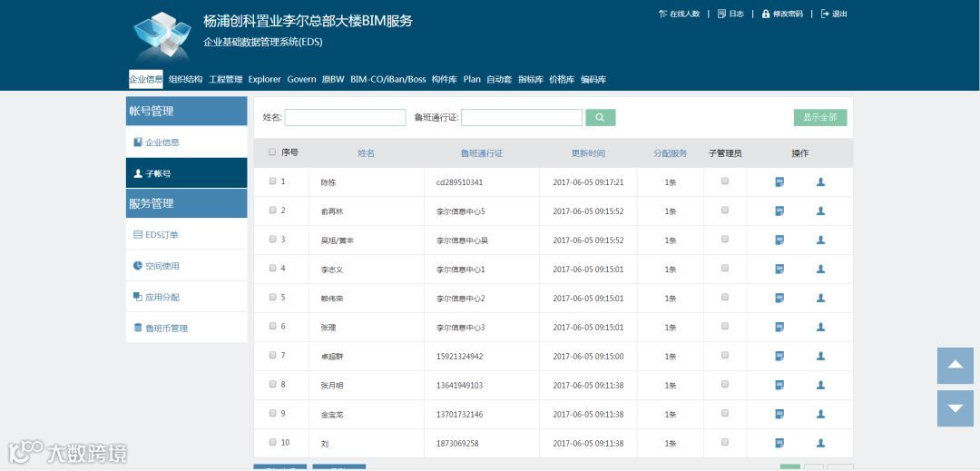The image size is (980, 471).
Task: Open the Explorer nav tab
Action: [265, 79]
